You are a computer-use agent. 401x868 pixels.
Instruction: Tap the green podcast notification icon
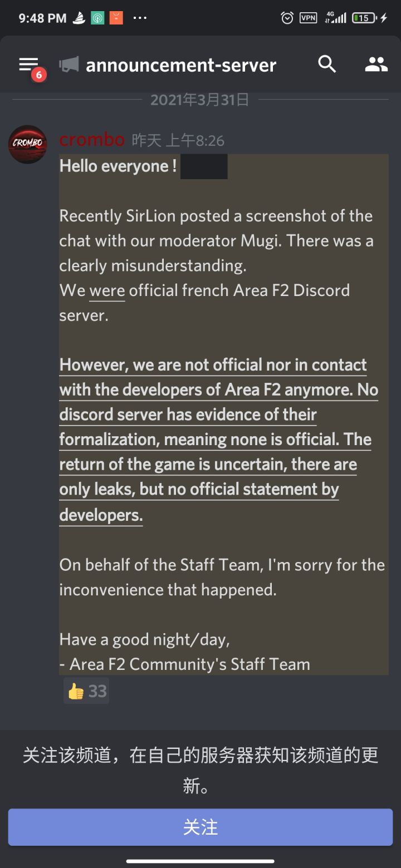click(x=97, y=18)
